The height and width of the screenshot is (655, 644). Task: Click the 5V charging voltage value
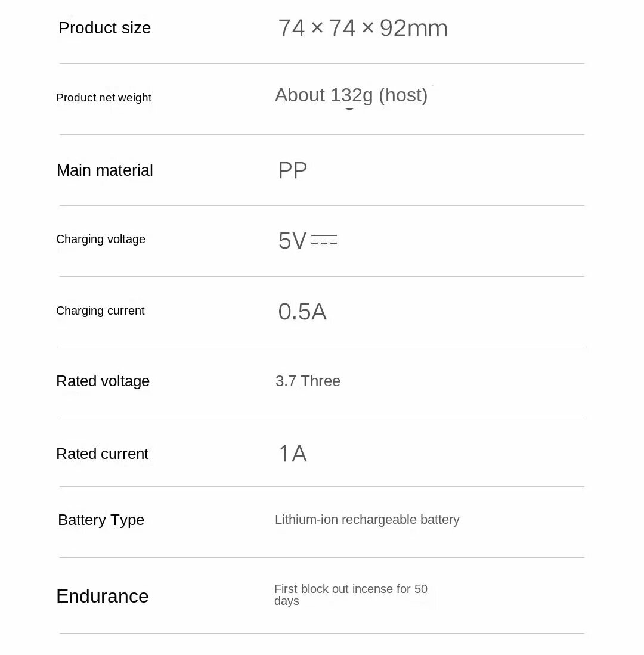pyautogui.click(x=292, y=241)
